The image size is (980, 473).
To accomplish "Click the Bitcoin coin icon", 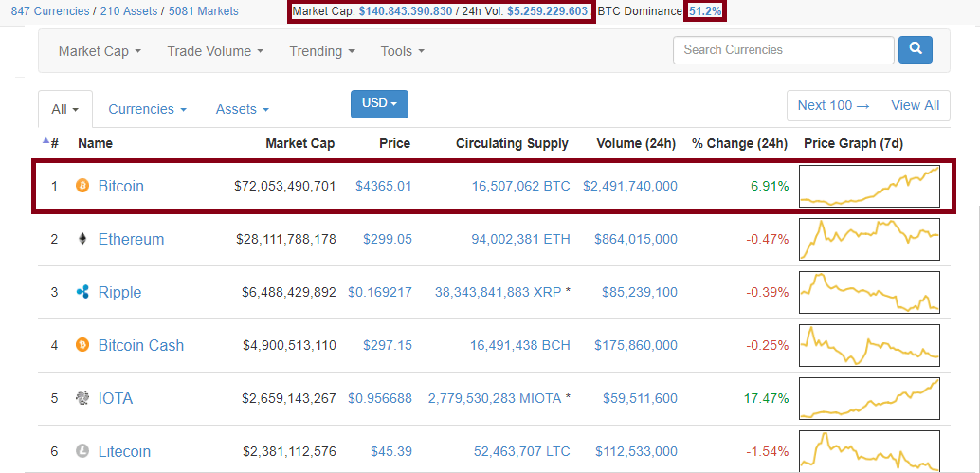I will point(82,186).
